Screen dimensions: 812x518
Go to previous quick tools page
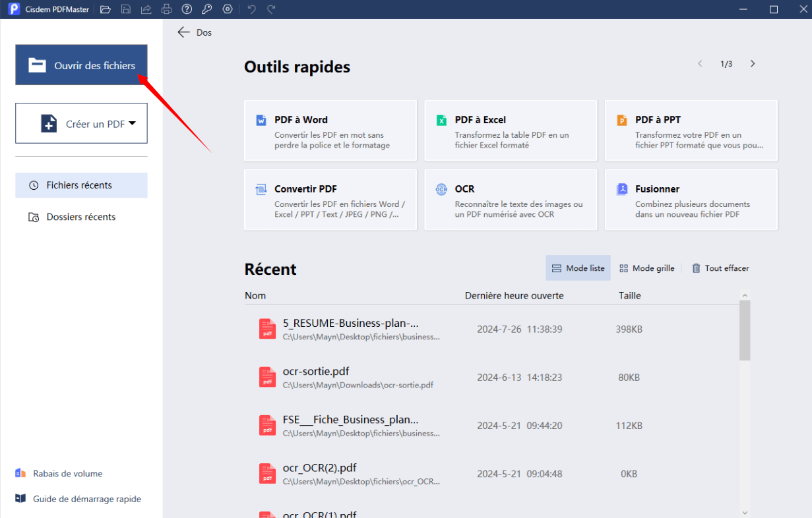[x=700, y=64]
